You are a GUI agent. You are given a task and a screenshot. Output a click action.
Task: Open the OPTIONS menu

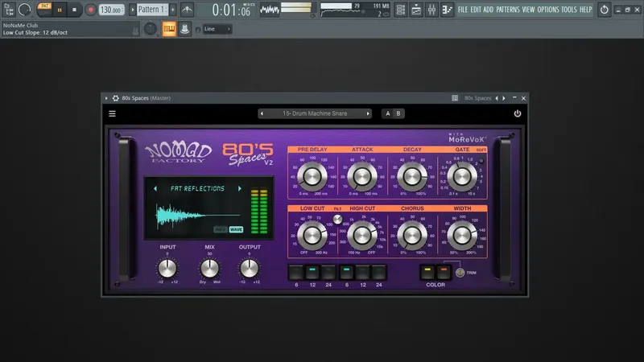click(548, 10)
